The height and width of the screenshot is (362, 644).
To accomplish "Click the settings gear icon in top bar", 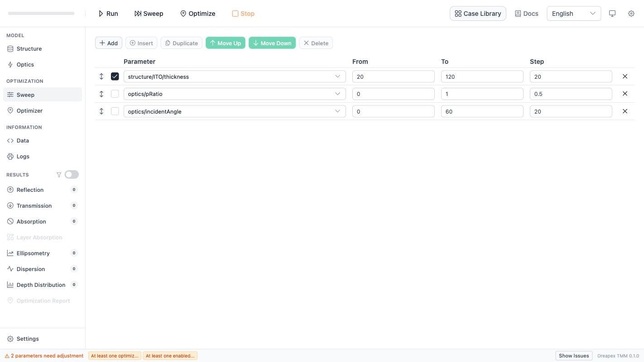I will coord(631,14).
